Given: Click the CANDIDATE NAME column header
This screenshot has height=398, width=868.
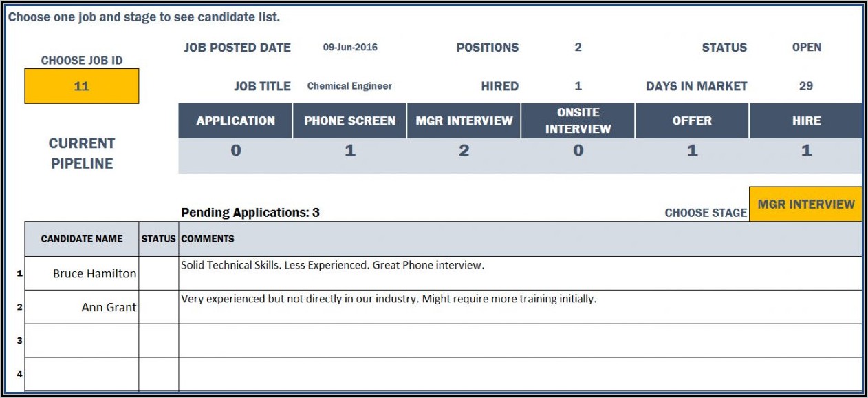Looking at the screenshot, I should pos(82,239).
